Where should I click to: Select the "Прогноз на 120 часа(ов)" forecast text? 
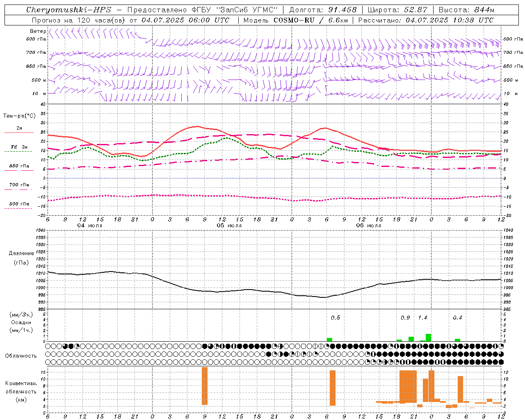(x=79, y=20)
